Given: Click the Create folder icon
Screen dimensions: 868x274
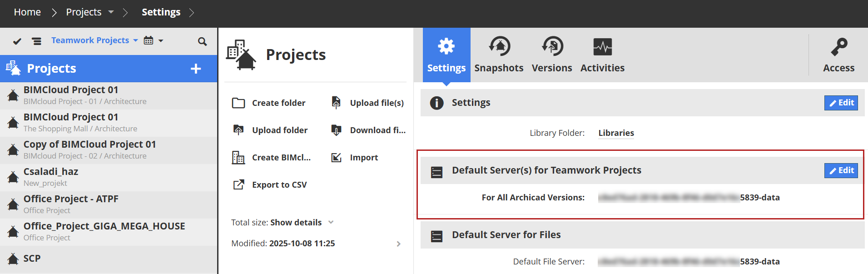Looking at the screenshot, I should tap(238, 103).
